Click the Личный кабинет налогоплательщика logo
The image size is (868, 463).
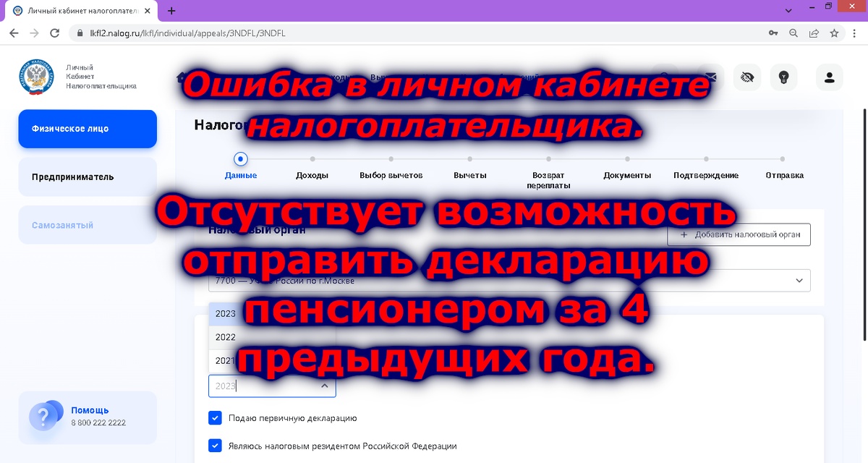pos(36,77)
